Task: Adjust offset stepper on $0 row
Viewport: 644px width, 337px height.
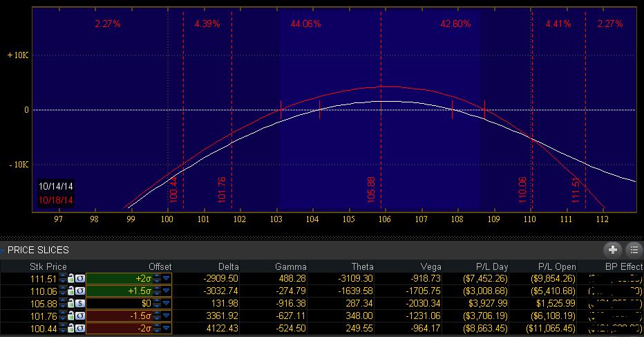Action: click(x=157, y=303)
